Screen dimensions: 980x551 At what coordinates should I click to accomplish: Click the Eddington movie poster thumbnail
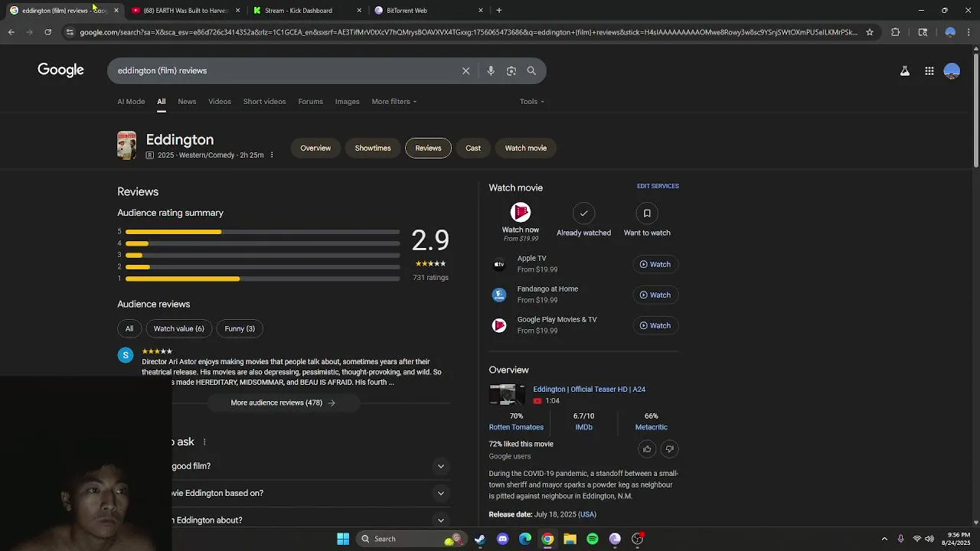127,145
